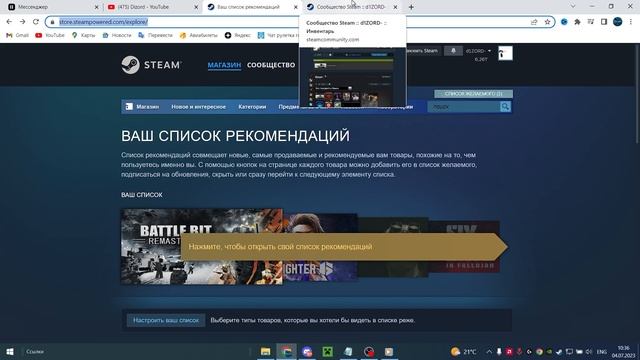Open the Яндекс bookmark

tap(238, 36)
